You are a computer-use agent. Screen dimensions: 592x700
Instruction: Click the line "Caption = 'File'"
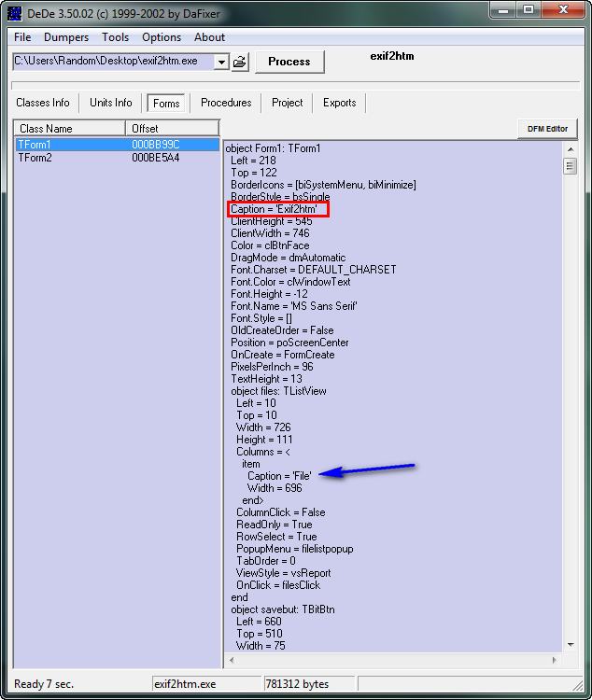279,476
